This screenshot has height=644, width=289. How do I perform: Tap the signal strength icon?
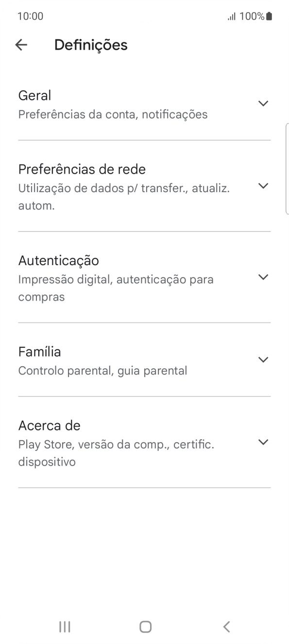(x=232, y=16)
